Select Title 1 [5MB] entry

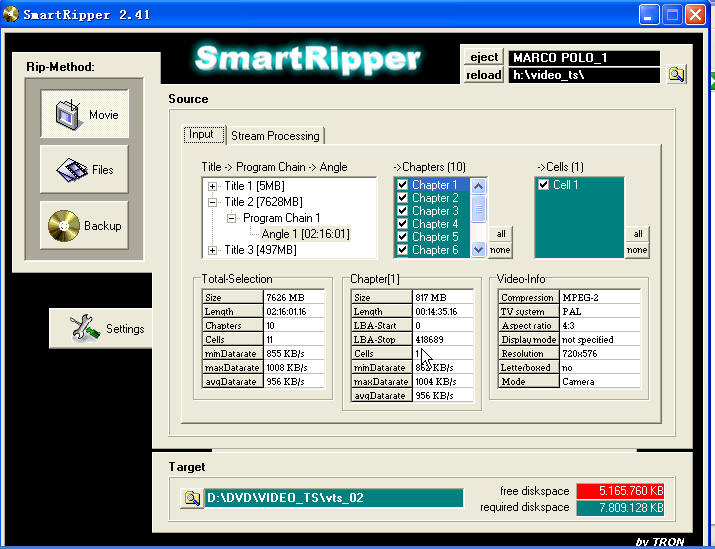pos(254,186)
